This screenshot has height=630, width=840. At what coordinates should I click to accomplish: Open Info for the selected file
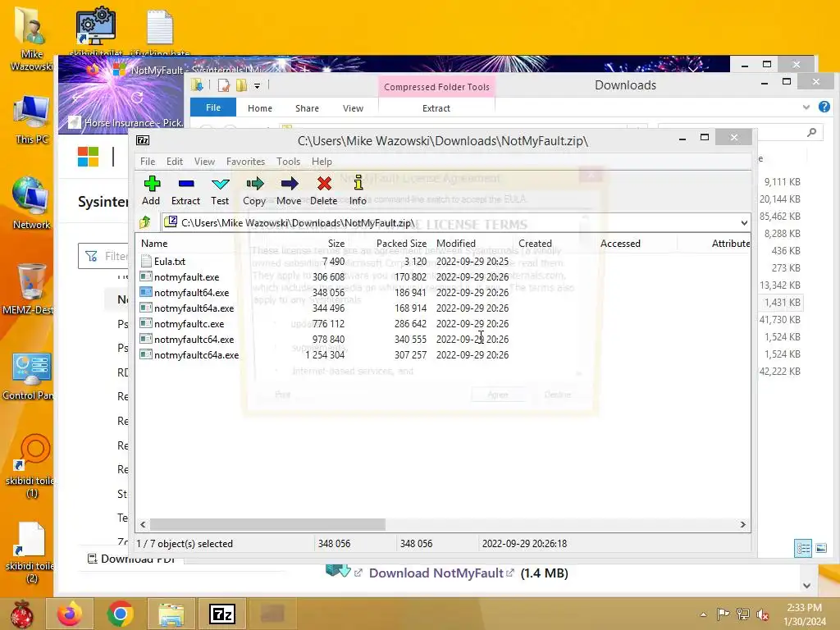coord(358,190)
